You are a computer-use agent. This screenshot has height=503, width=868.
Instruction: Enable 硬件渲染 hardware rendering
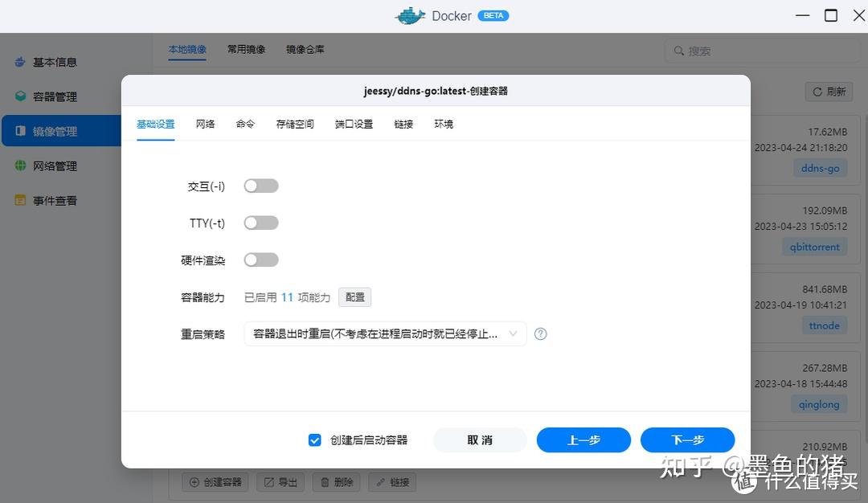[260, 260]
